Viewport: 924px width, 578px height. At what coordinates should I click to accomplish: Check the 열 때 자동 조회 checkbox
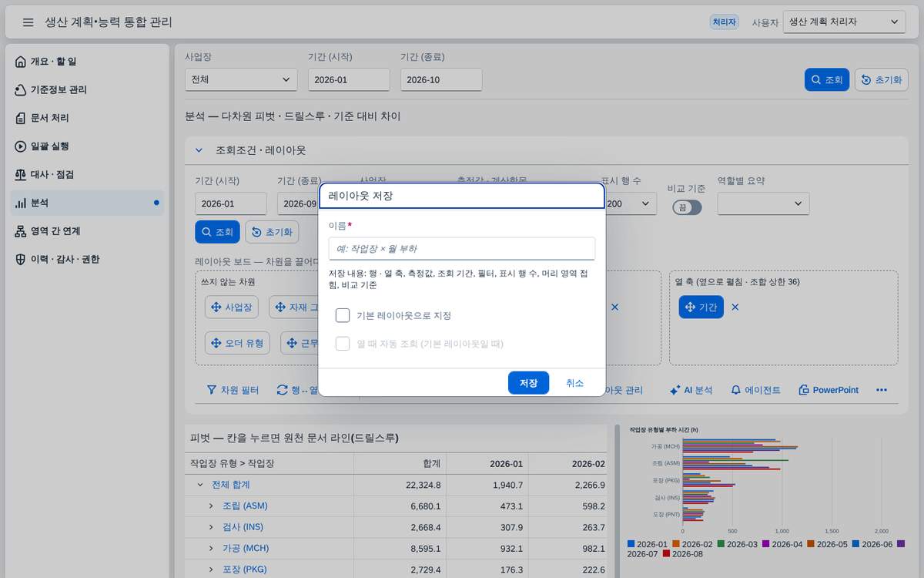point(343,343)
